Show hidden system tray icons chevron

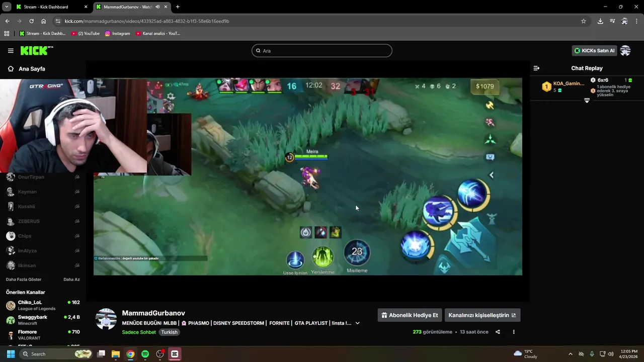tap(570, 354)
